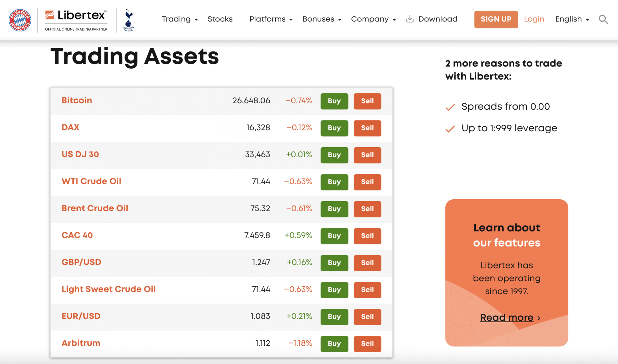The height and width of the screenshot is (364, 618).
Task: Follow the Read more link about features
Action: coord(506,317)
